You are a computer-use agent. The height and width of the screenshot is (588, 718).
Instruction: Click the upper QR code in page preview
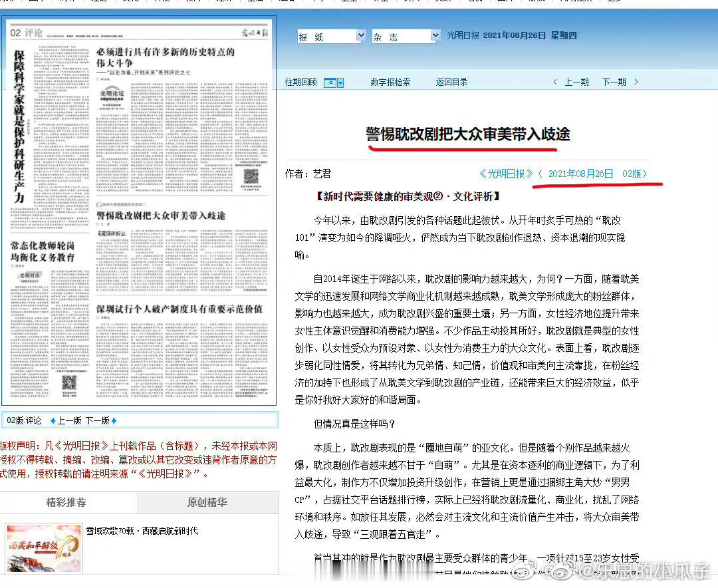click(x=251, y=176)
